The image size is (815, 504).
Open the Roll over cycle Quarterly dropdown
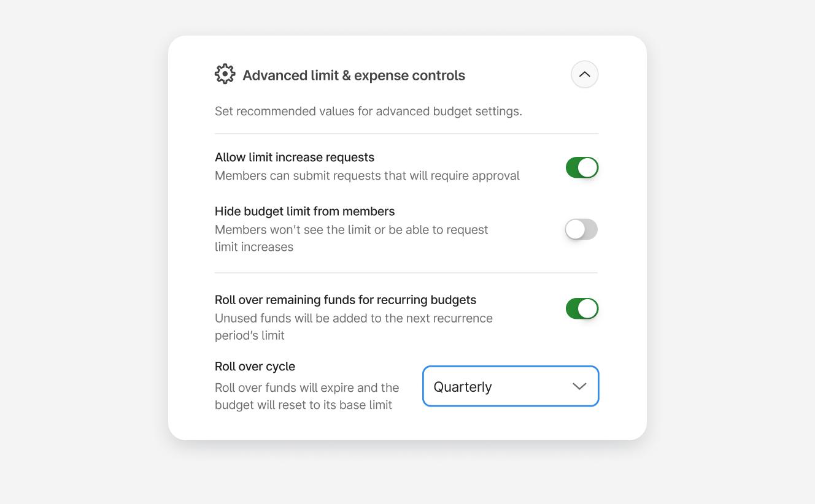pos(510,386)
